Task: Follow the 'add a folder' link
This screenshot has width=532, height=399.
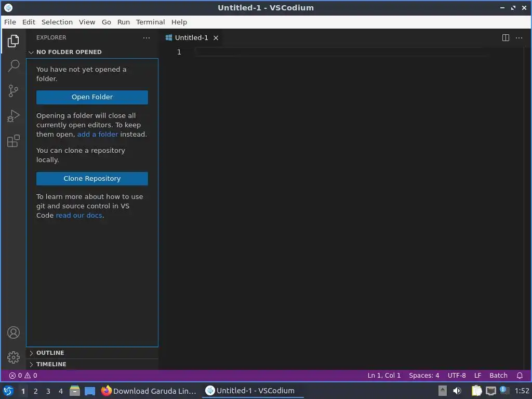Action: pyautogui.click(x=97, y=135)
